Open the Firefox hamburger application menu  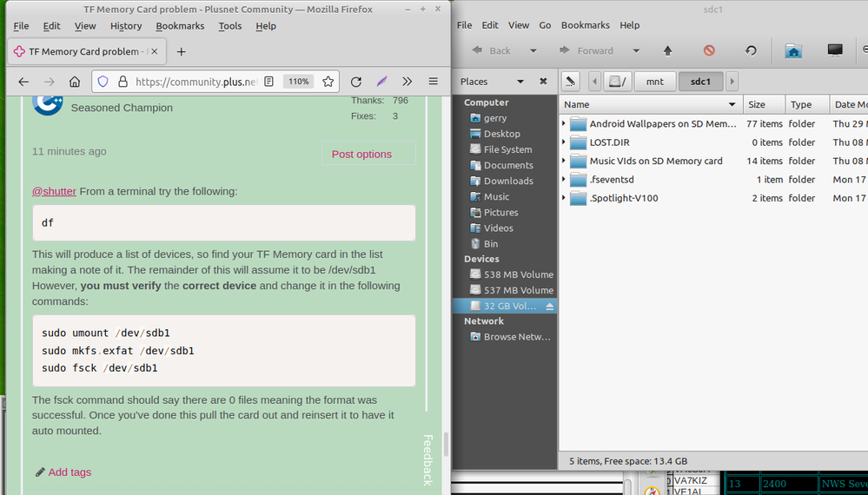pyautogui.click(x=433, y=82)
